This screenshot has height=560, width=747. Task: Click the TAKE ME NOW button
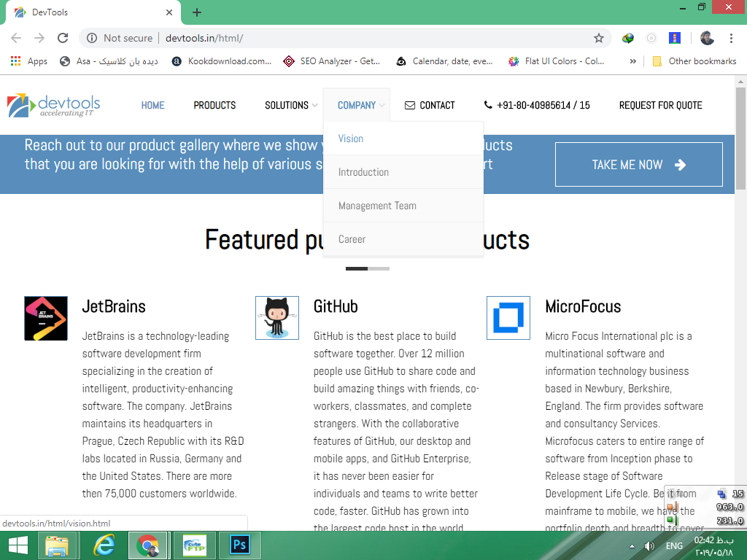pos(639,164)
